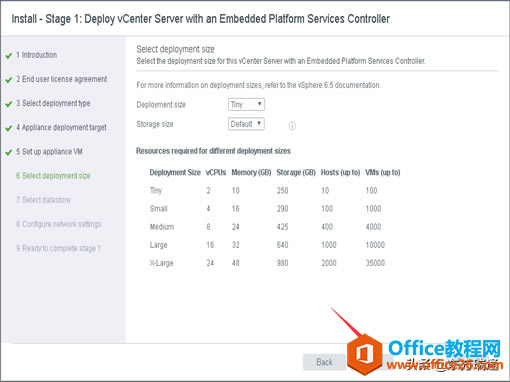This screenshot has height=382, width=510.
Task: Click the VMs (up to) column header
Action: [x=383, y=172]
